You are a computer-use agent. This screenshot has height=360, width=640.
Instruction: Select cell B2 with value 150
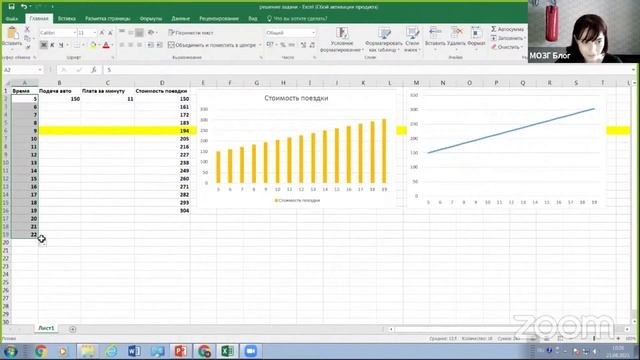[59, 99]
